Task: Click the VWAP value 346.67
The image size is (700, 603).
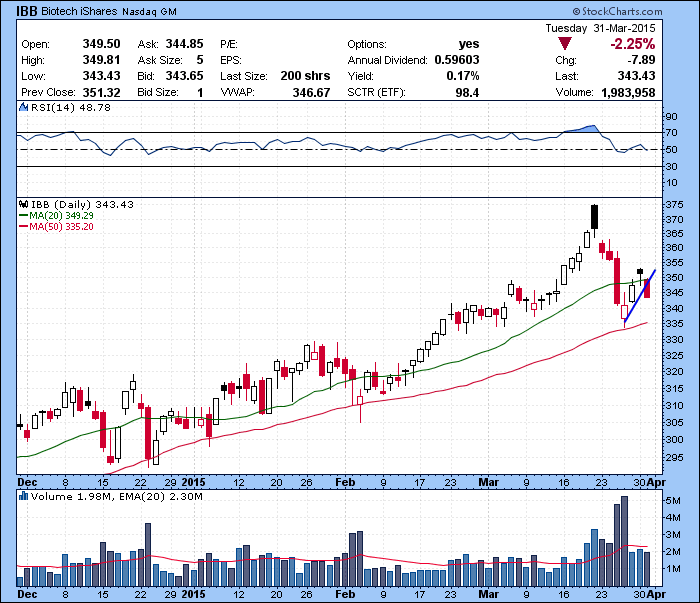Action: [311, 92]
